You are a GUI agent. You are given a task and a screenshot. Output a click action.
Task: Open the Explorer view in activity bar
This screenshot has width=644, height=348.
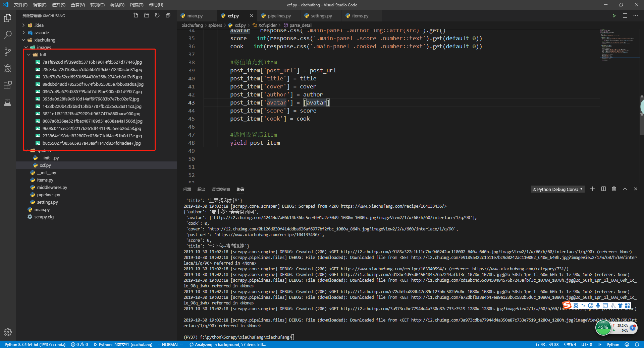(7, 18)
